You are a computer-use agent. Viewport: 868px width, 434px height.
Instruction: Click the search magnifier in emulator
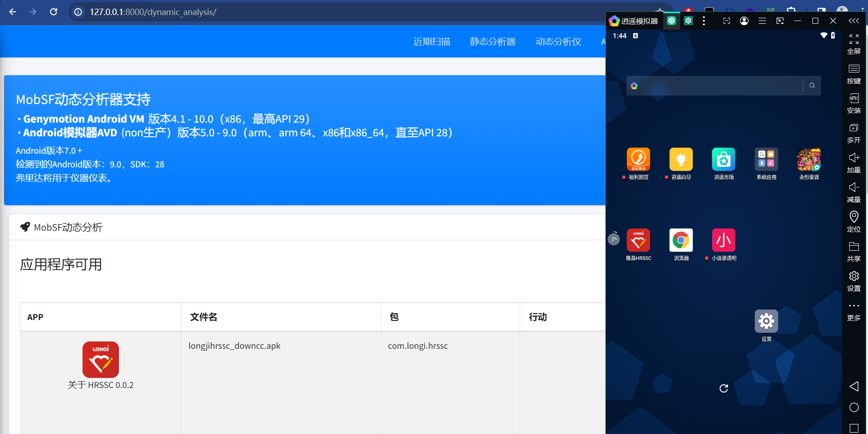812,86
